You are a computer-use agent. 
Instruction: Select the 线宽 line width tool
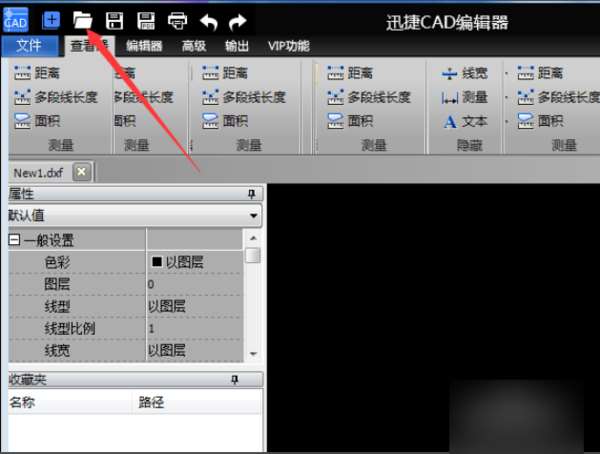pyautogui.click(x=465, y=73)
